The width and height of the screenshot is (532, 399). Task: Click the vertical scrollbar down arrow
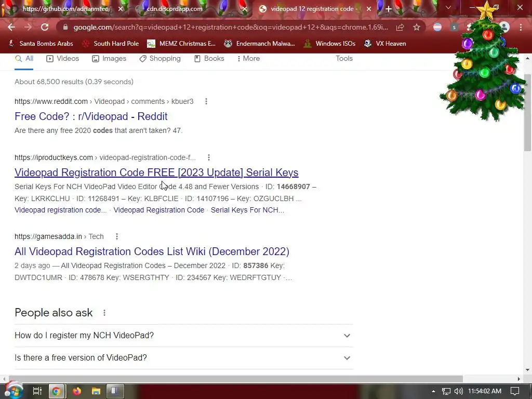(x=527, y=370)
